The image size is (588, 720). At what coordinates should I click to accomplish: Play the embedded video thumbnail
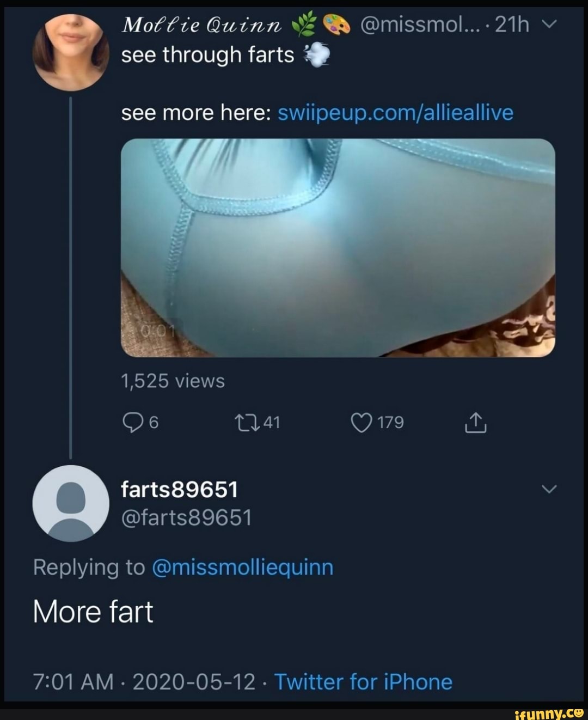point(338,248)
